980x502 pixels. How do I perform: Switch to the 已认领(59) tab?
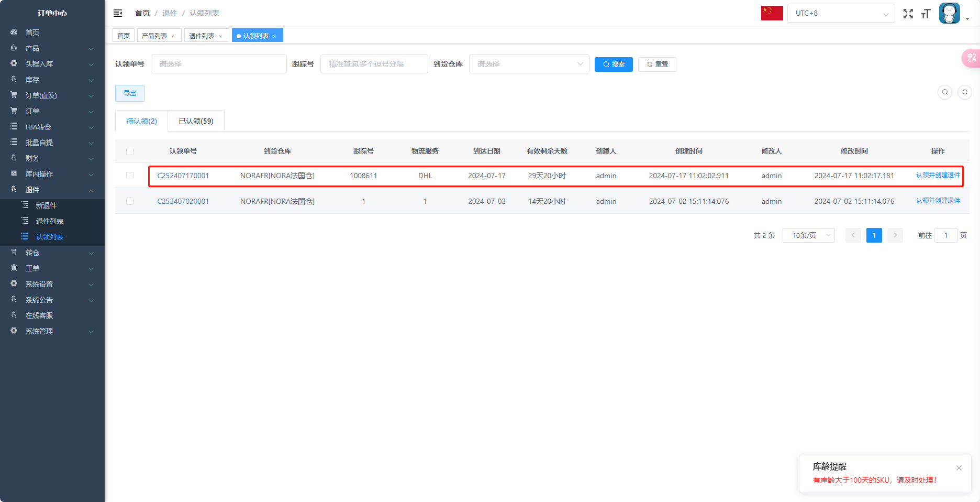pos(196,121)
